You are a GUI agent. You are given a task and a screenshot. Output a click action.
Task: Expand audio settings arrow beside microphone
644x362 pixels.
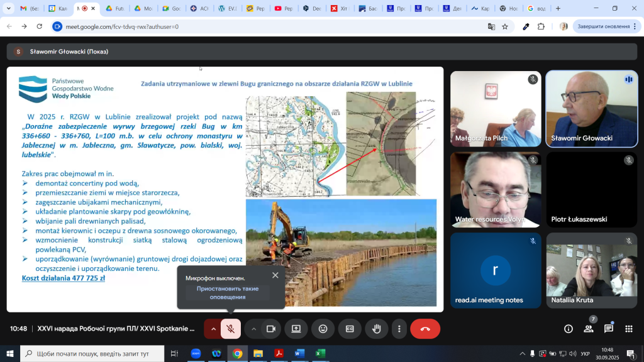click(213, 329)
